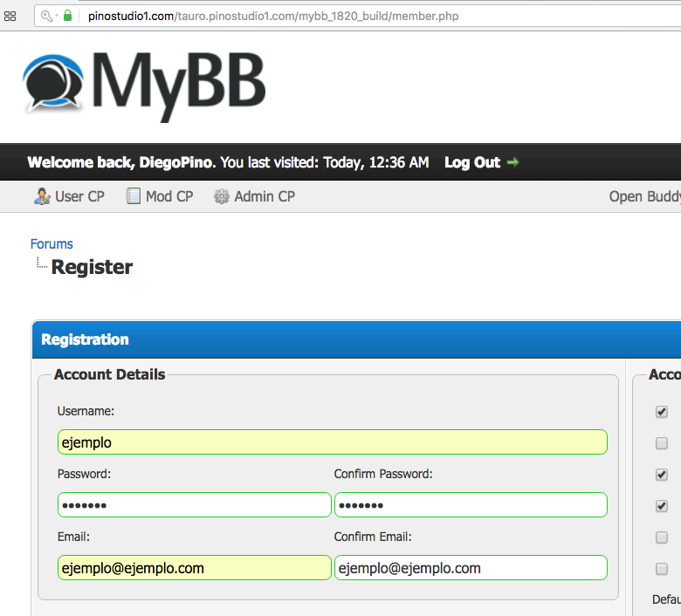Click the User CP person icon
Viewport: 681px width, 616px height.
[42, 196]
